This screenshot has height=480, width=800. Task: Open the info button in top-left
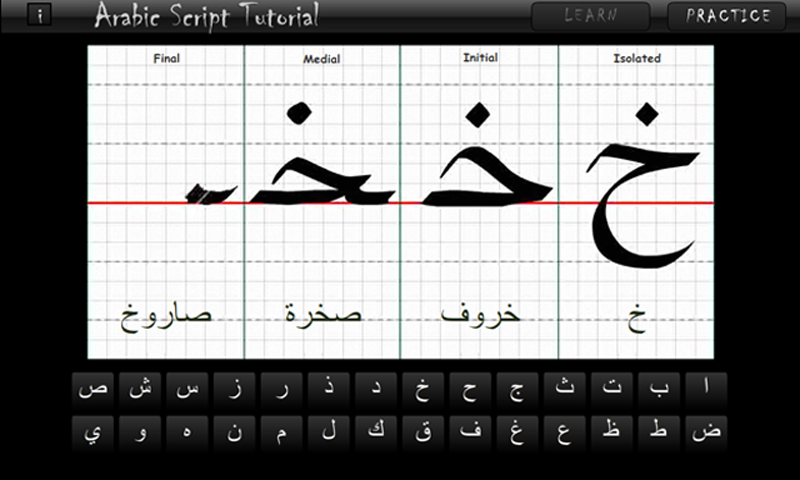39,15
